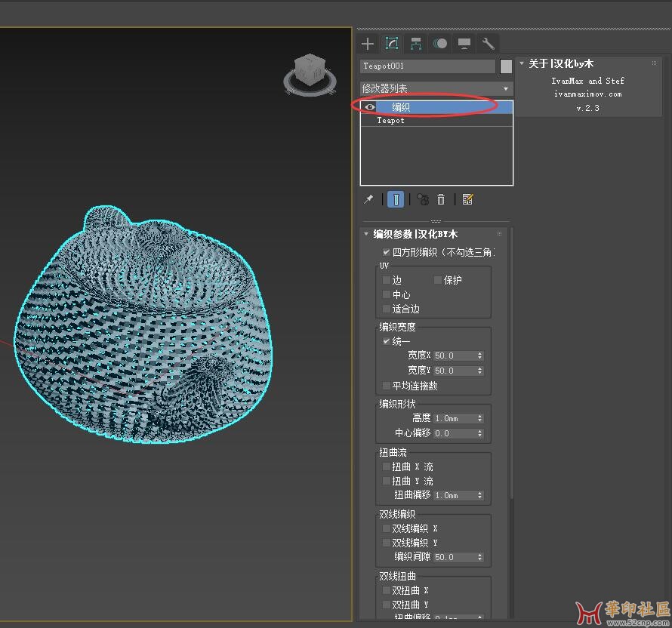Screen dimensions: 672x628
Task: Adjust 宽度X spinner arrows
Action: click(x=480, y=356)
